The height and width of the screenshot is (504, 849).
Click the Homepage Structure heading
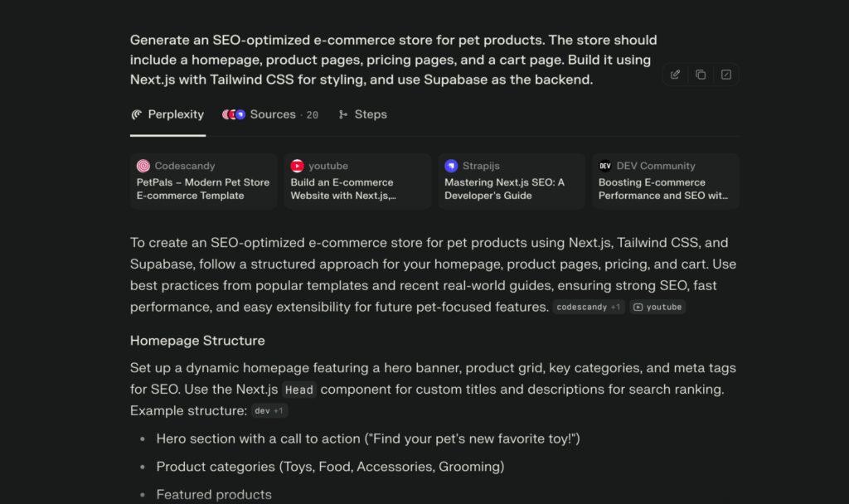(x=197, y=341)
